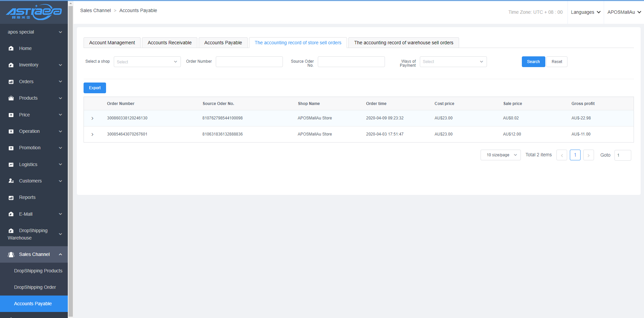Switch to the Account Management tab

coord(112,43)
